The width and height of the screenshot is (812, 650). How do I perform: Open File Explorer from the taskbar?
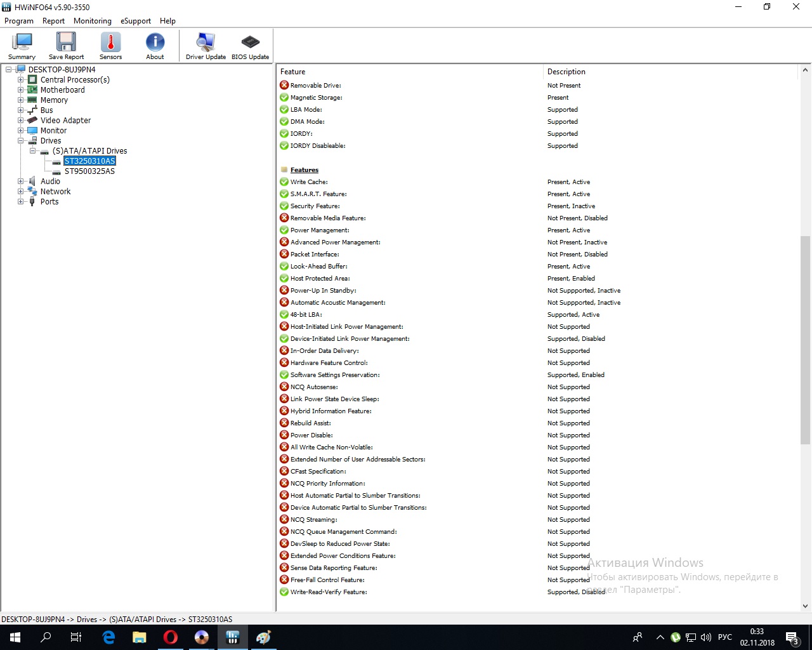140,637
